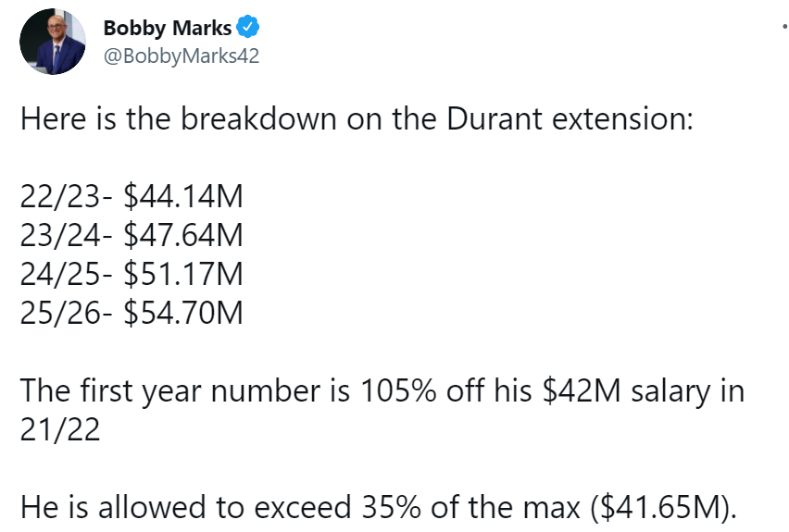This screenshot has height=532, width=789.
Task: Click the '$44.14M' amount
Action: click(x=183, y=196)
